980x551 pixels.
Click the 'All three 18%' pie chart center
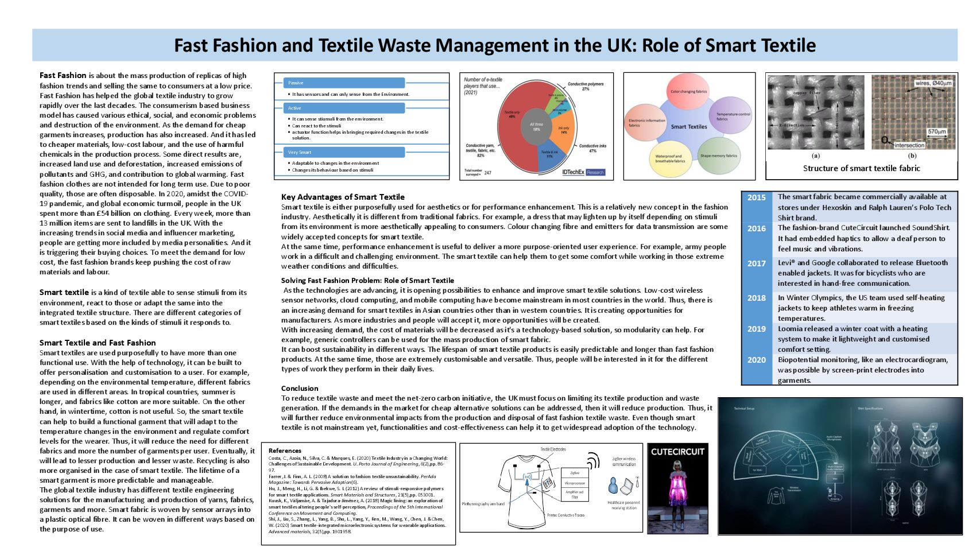click(536, 127)
